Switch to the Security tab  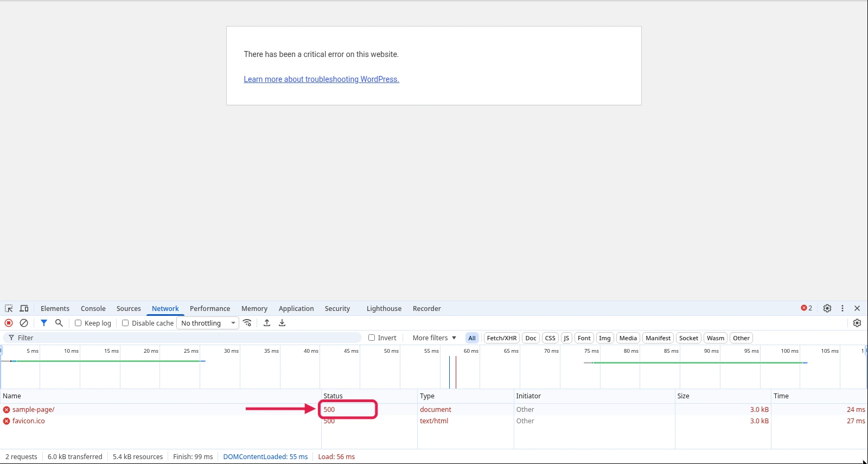[337, 308]
